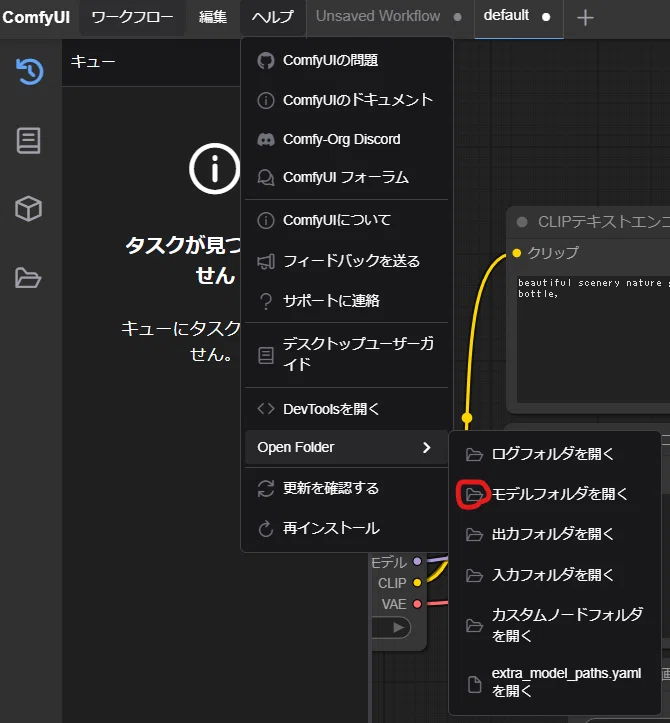Click the file icon beside extra_model_paths.yaml
The height and width of the screenshot is (723, 670).
click(474, 684)
